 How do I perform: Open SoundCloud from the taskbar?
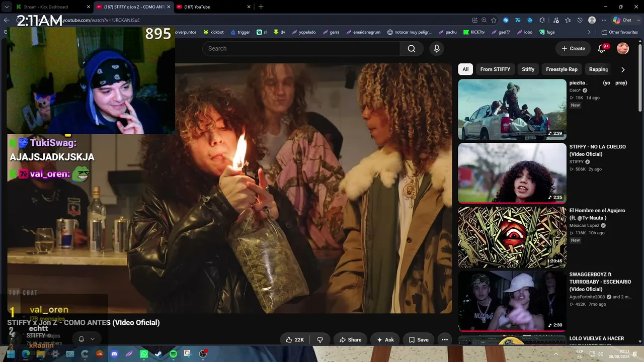click(100, 354)
